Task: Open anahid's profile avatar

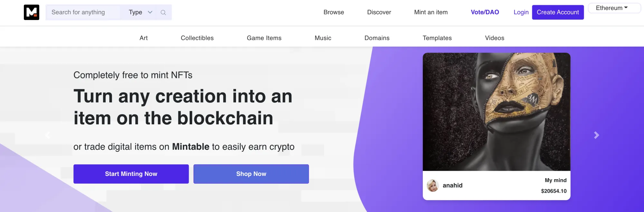Action: click(x=433, y=185)
